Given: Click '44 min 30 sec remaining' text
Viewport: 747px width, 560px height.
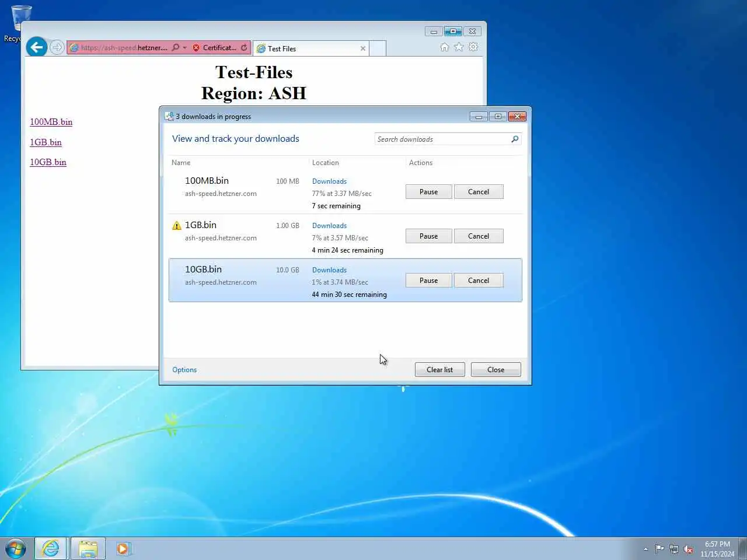Looking at the screenshot, I should tap(349, 295).
